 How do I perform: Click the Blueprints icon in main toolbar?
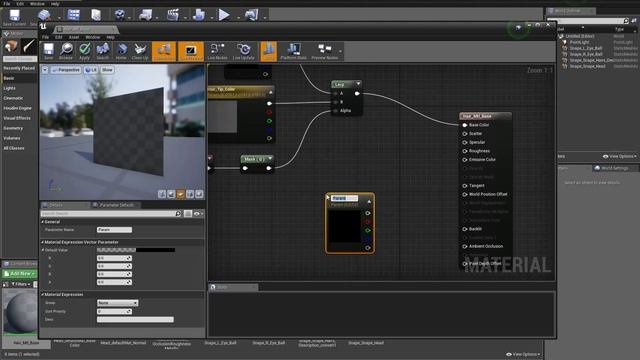click(145, 15)
